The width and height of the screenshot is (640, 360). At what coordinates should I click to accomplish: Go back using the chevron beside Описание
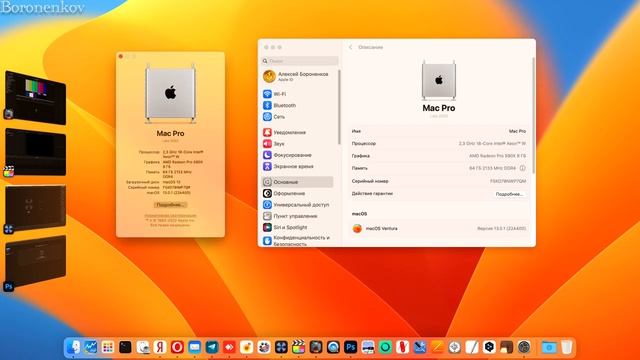[351, 47]
